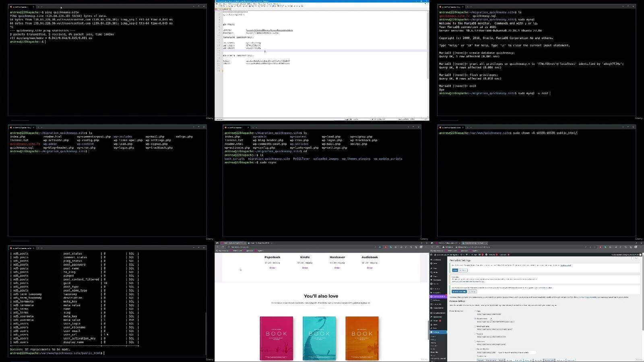644x362 pixels.
Task: Click the Custom Structure text input field
Action: [516, 352]
